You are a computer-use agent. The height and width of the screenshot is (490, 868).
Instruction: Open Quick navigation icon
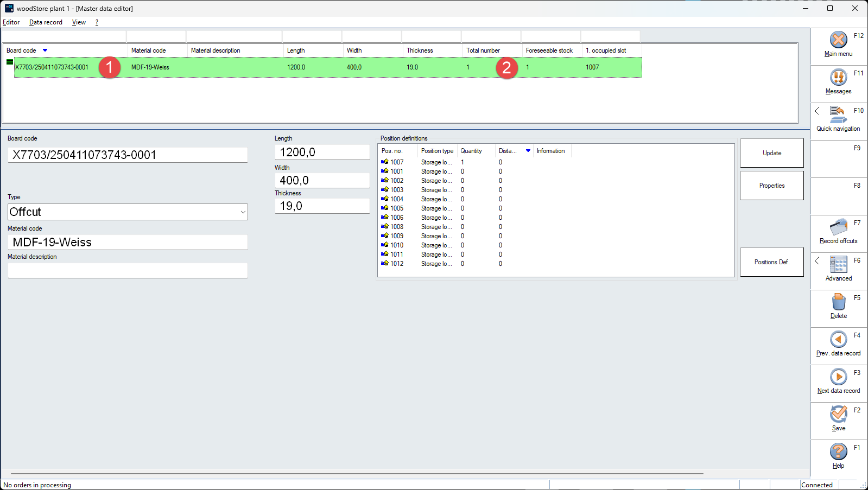tap(838, 114)
